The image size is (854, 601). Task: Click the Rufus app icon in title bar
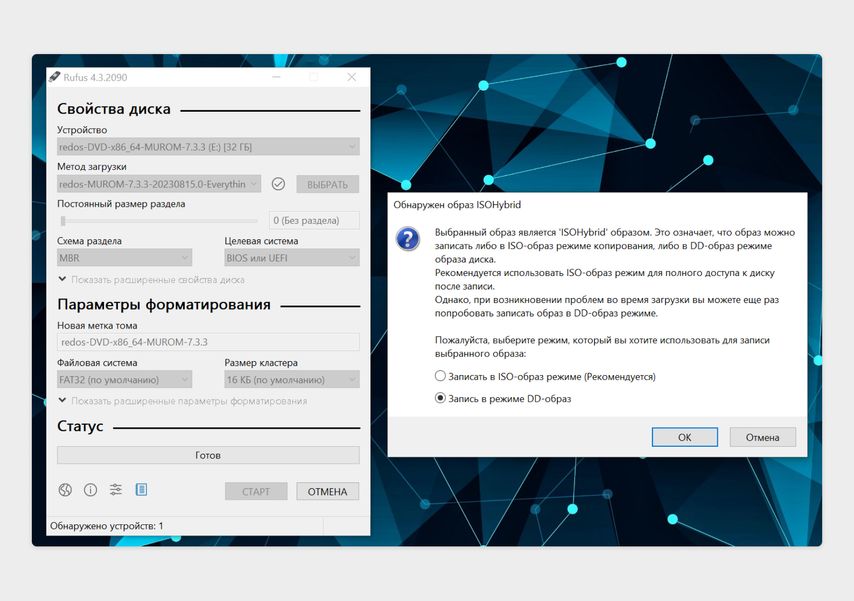click(54, 77)
